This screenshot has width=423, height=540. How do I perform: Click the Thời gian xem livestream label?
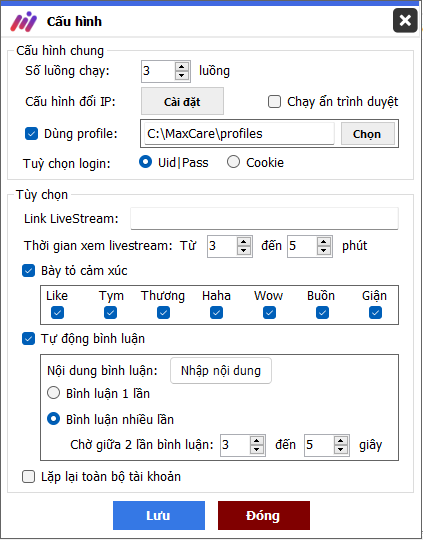pyautogui.click(x=98, y=246)
